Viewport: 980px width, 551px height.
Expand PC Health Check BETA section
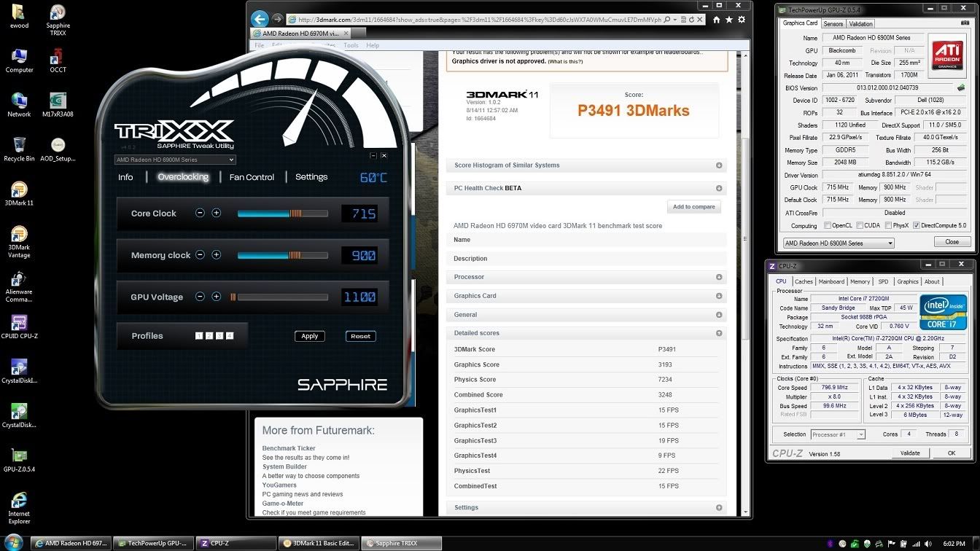719,188
